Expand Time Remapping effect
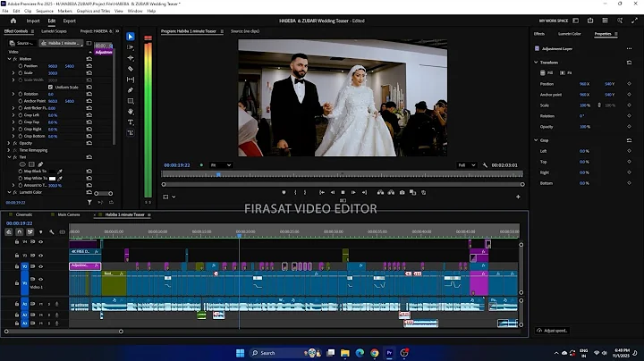This screenshot has height=361, width=644. coord(9,150)
